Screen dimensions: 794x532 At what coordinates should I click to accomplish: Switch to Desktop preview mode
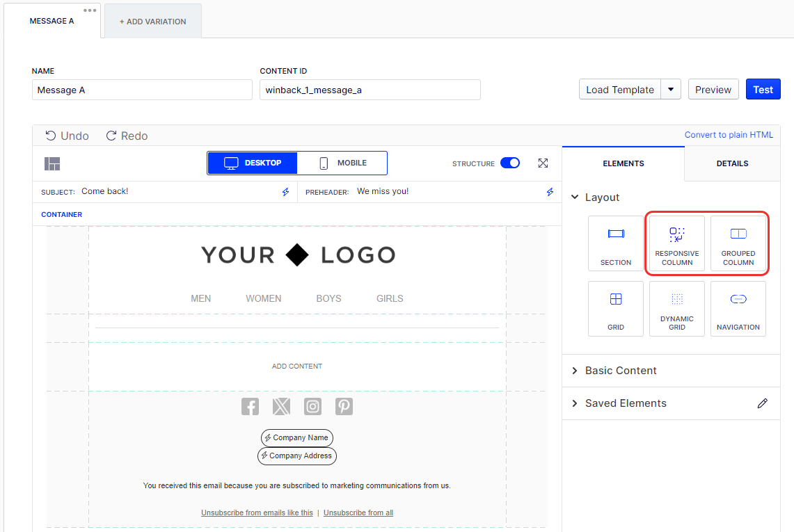click(x=253, y=163)
